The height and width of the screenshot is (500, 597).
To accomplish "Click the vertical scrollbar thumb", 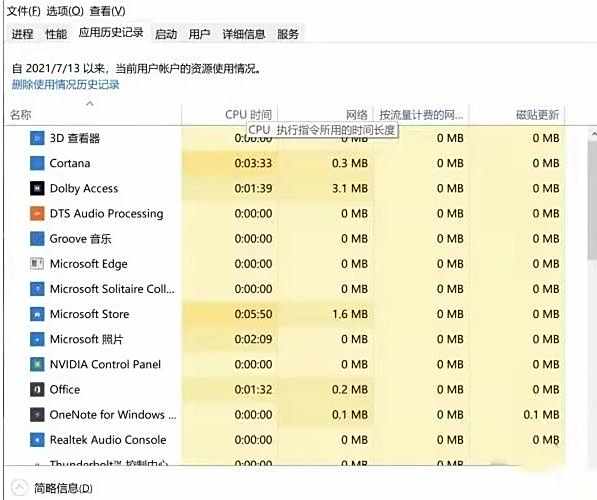I will coord(593,200).
